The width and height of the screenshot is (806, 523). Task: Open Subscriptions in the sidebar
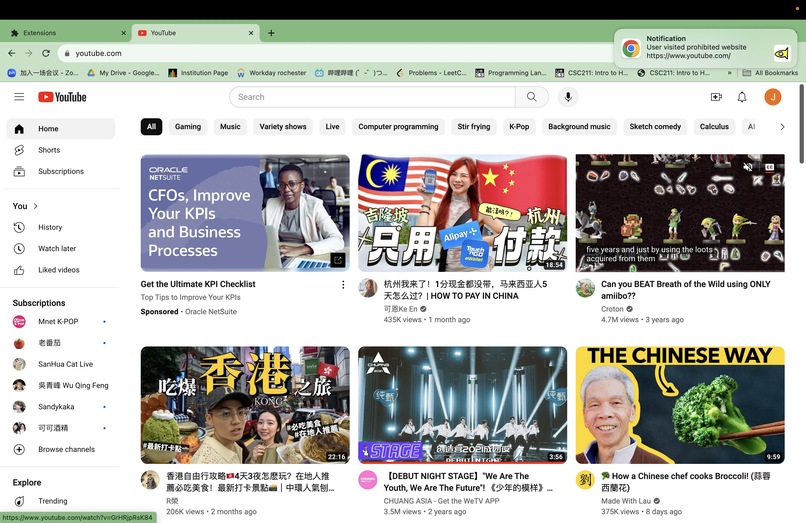pyautogui.click(x=61, y=171)
